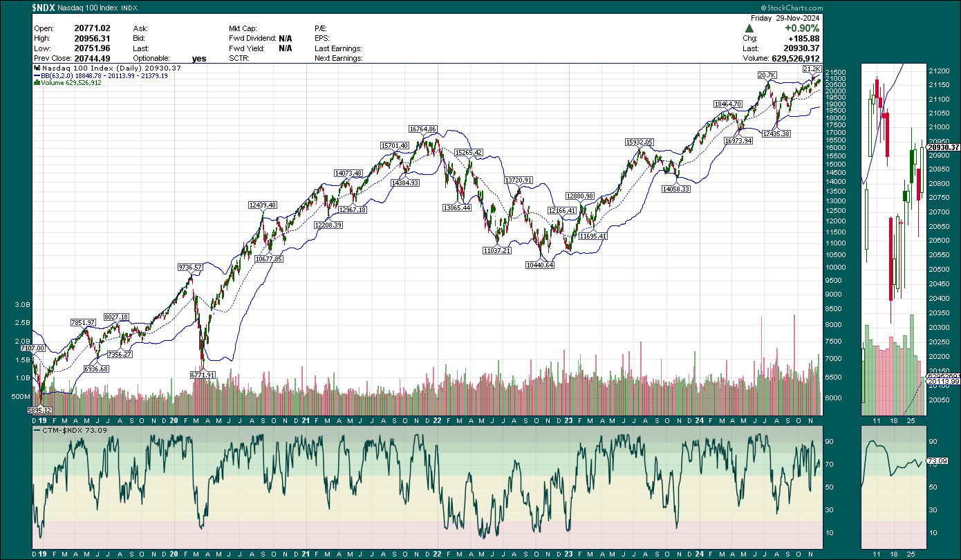Click the green up-arrow change indicator
Viewport: 961px width, 560px height.
[748, 28]
